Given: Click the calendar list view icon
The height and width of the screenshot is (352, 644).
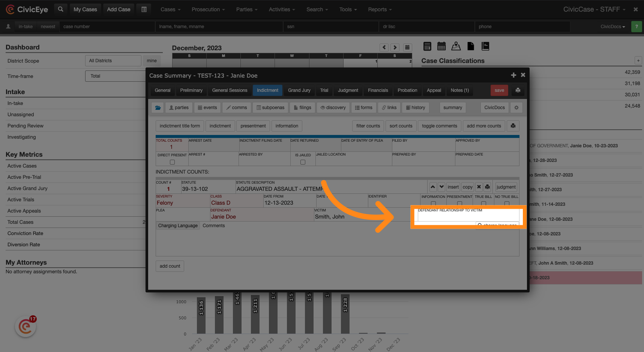Looking at the screenshot, I should point(407,47).
